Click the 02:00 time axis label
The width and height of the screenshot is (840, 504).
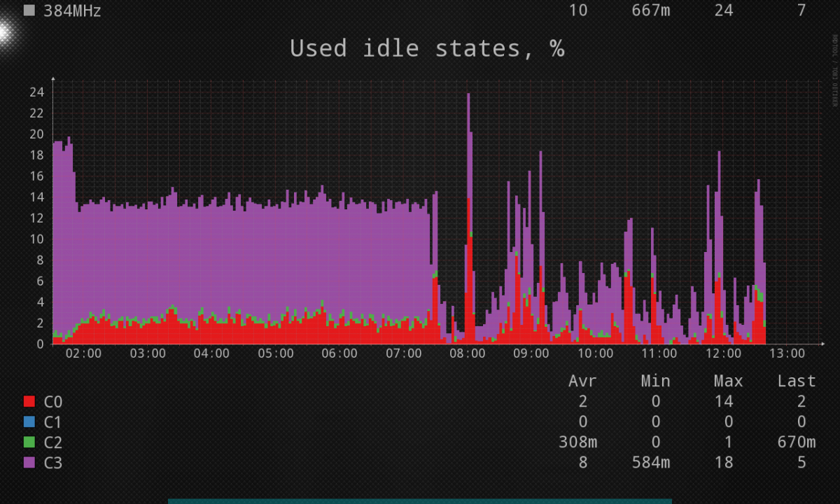[x=83, y=354]
